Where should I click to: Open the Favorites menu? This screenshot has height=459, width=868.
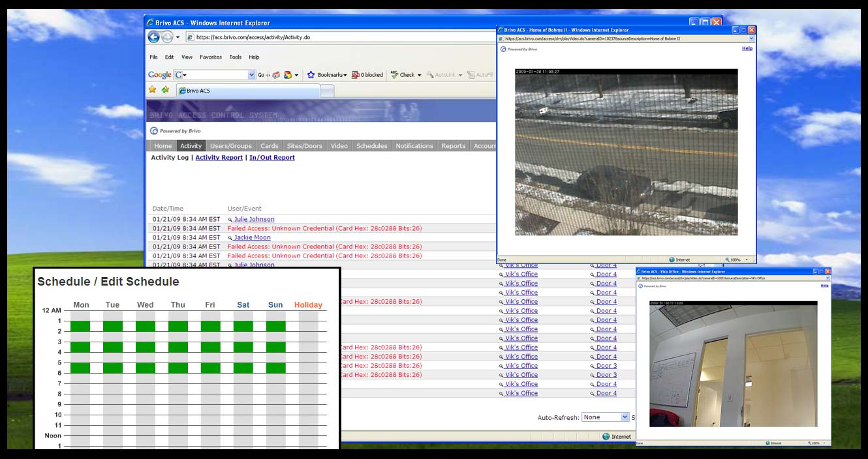(x=211, y=57)
